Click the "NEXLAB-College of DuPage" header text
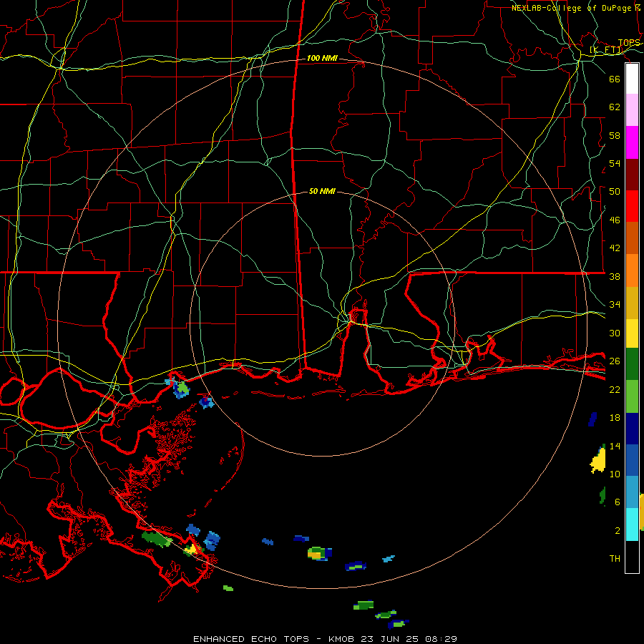 coord(572,8)
